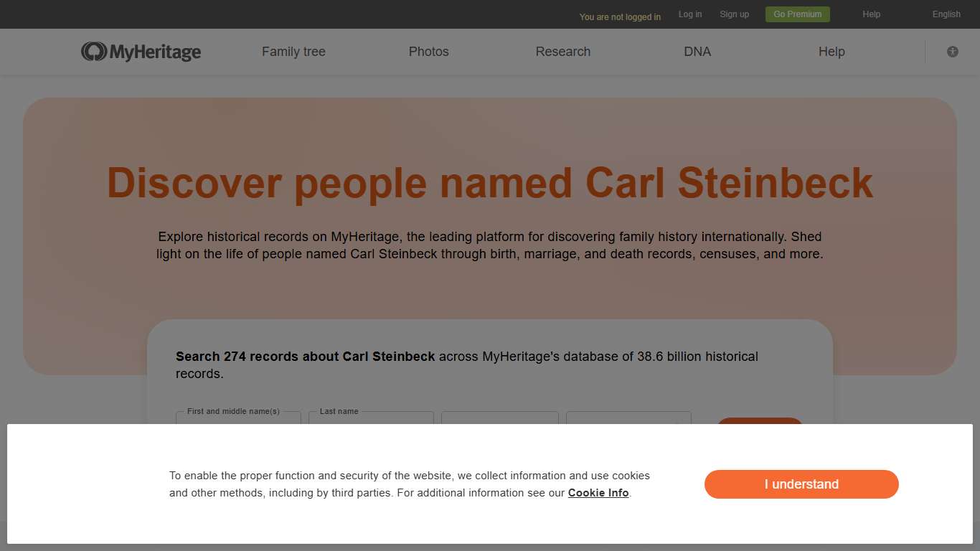
Task: Dismiss cookies with I understand button
Action: click(x=801, y=484)
